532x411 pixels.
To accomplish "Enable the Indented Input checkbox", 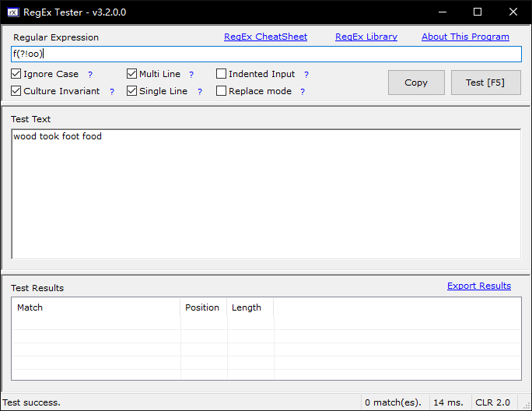I will pyautogui.click(x=222, y=74).
